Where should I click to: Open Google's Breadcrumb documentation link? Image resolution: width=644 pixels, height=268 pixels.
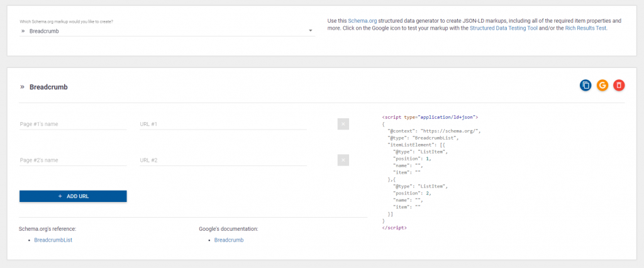tap(229, 240)
